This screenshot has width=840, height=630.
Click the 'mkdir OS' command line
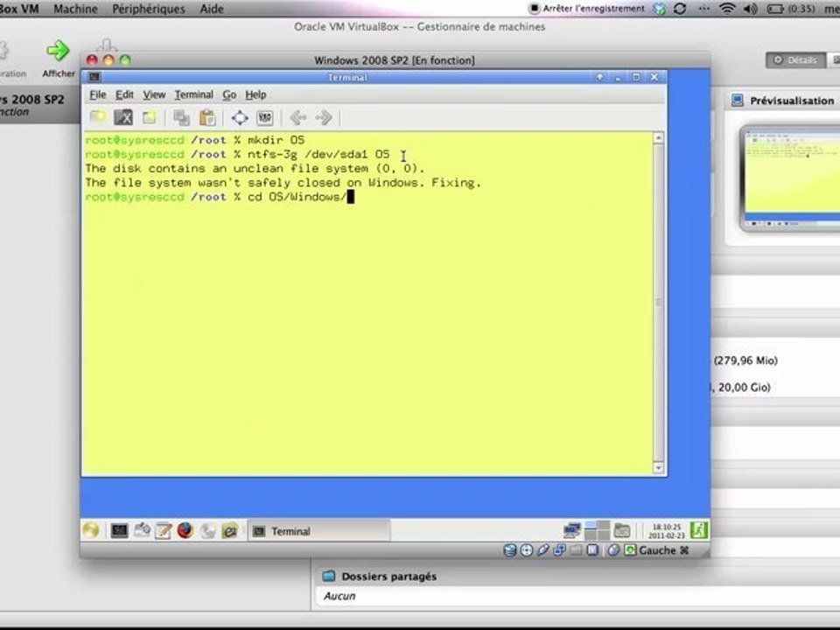click(x=276, y=140)
